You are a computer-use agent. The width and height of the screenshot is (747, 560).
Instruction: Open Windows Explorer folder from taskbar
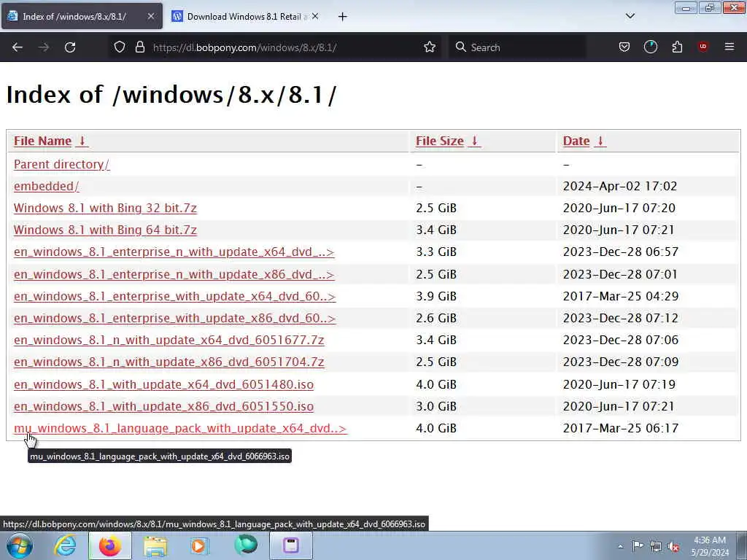(x=155, y=545)
